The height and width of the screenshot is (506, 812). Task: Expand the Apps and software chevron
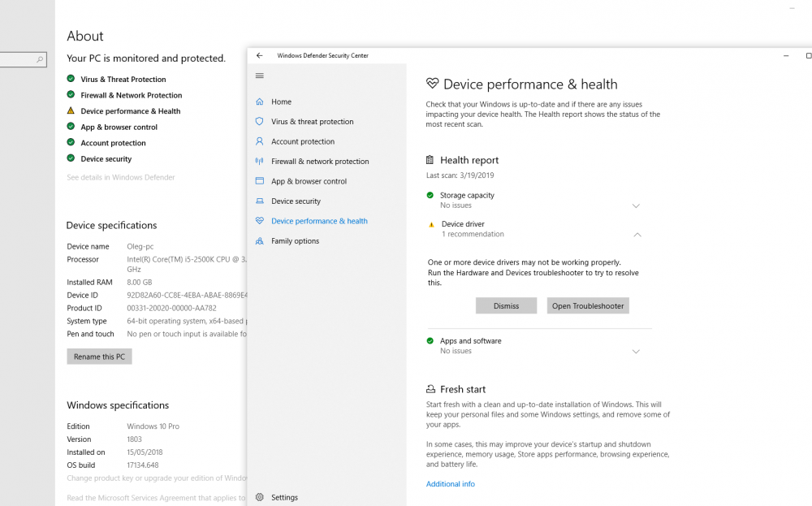pos(636,351)
